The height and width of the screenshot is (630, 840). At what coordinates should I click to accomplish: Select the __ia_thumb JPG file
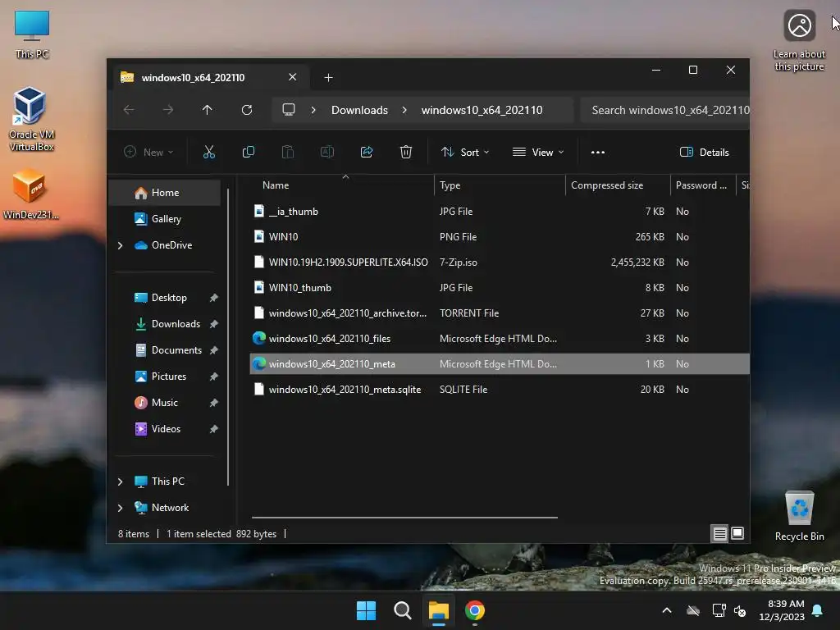click(500, 211)
